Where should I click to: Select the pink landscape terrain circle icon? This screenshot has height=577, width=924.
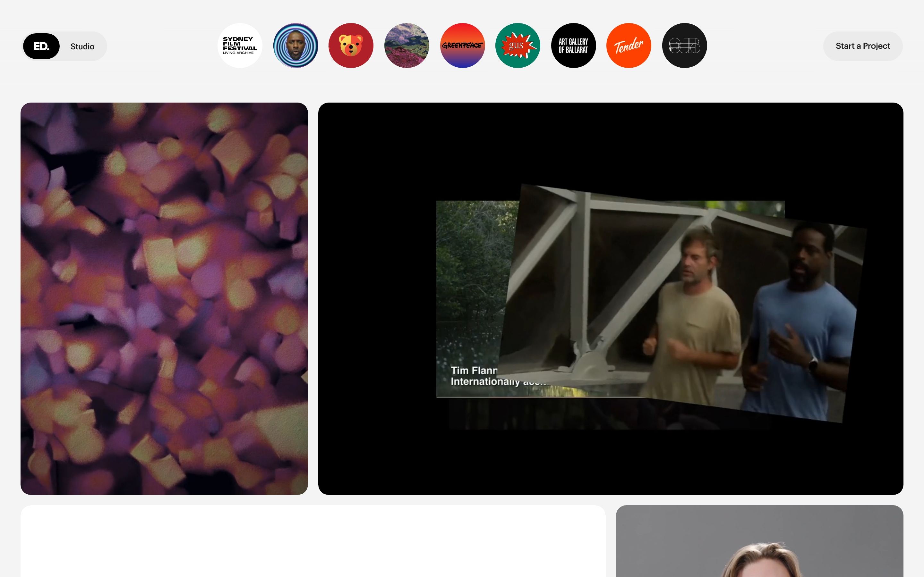[x=406, y=46]
